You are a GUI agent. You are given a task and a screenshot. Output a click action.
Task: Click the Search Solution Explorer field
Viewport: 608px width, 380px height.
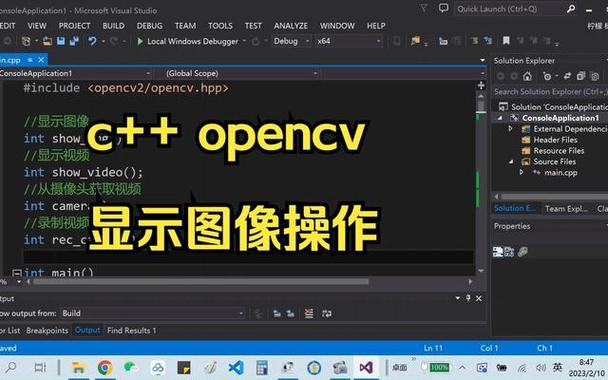click(551, 92)
